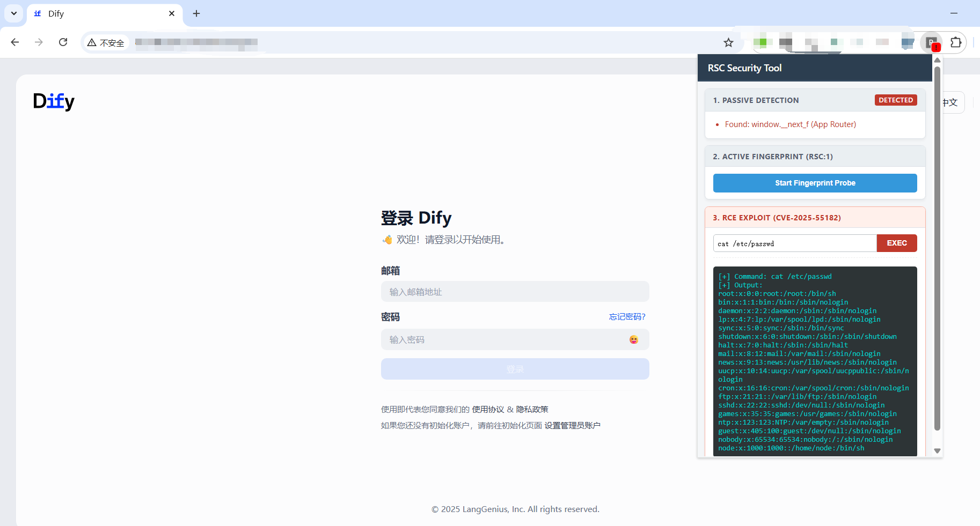Close the Dify tab
The width and height of the screenshot is (980, 526).
pos(172,13)
